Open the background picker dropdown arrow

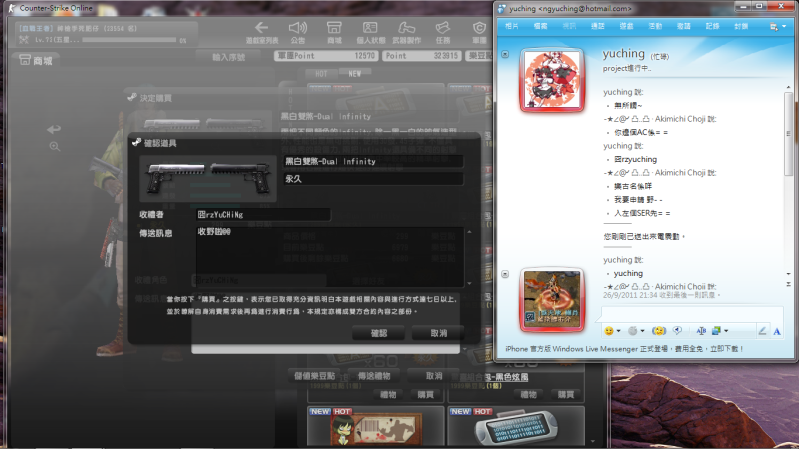click(x=726, y=331)
